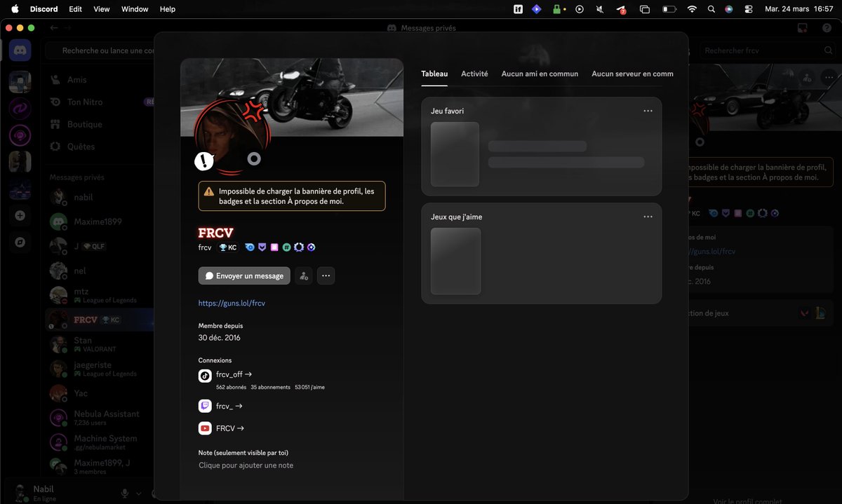Select the jaegeriste direct message

point(98,369)
